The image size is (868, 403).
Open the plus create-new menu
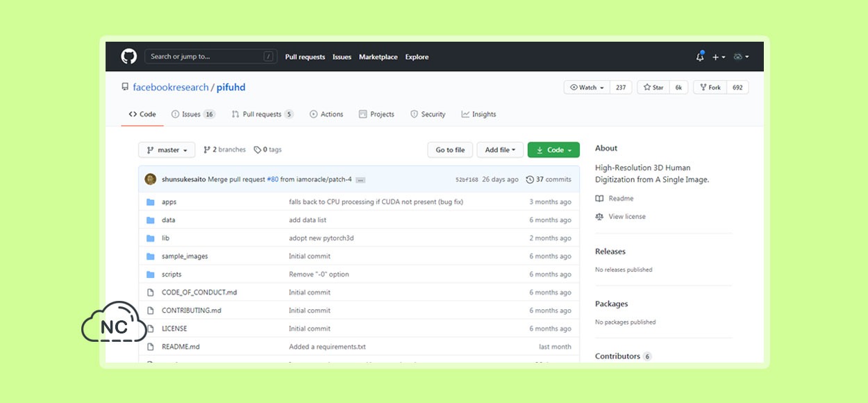(719, 57)
